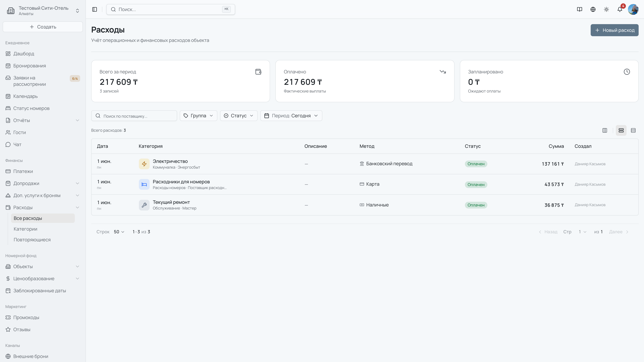Open the Группа filter dropdown
This screenshot has height=362, width=644.
[199, 116]
